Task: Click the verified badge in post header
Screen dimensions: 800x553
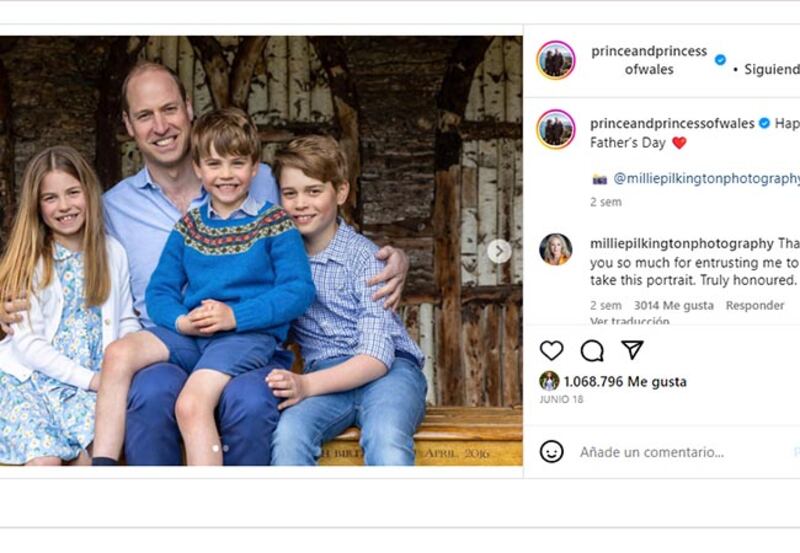Action: point(720,60)
